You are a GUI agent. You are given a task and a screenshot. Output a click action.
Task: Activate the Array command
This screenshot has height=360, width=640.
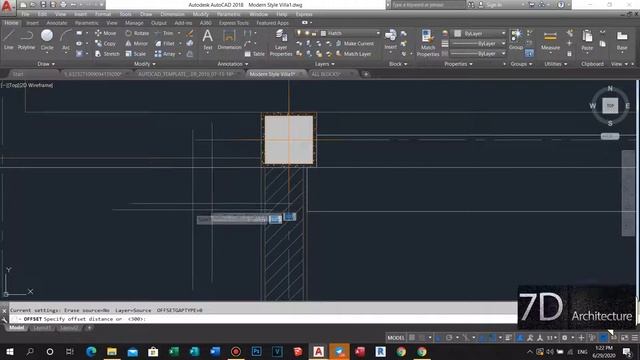click(165, 53)
